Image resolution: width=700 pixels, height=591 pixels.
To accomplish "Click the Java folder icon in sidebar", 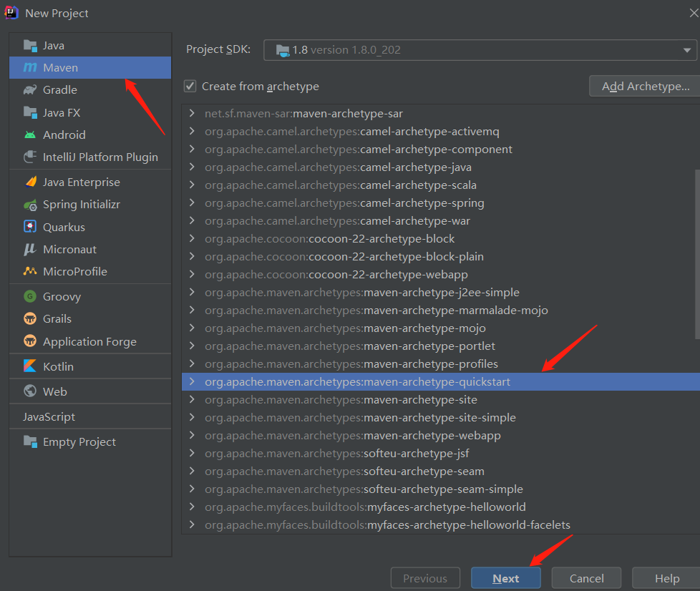I will click(x=30, y=46).
